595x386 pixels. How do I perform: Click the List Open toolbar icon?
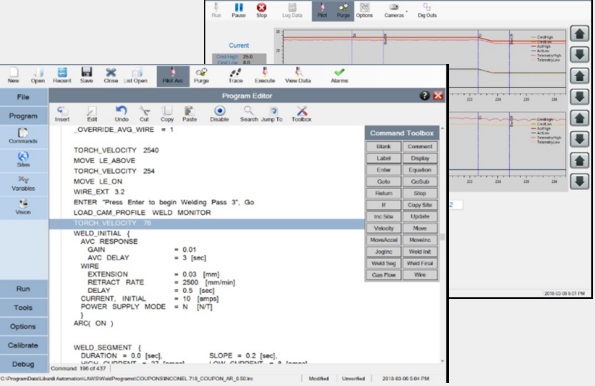(x=135, y=75)
